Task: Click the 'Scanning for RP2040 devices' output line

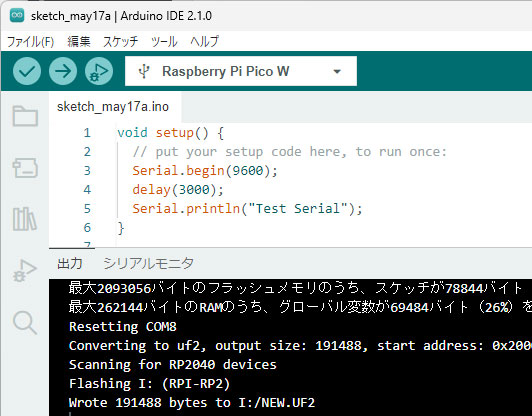Action: [x=173, y=364]
